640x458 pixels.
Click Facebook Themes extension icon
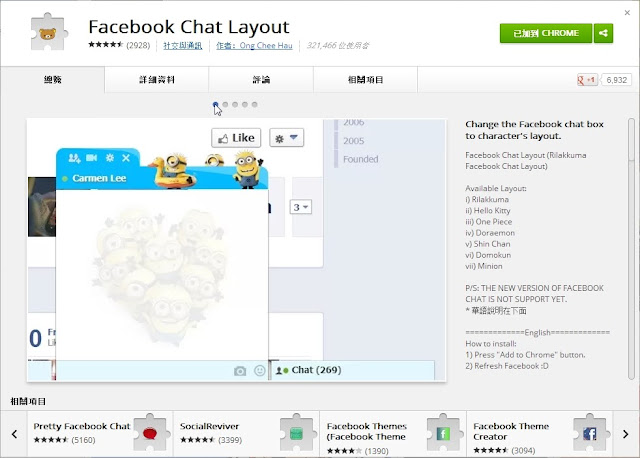pos(443,433)
